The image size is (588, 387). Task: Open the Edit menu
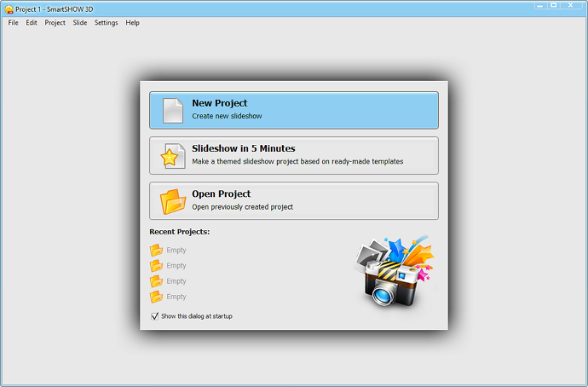pyautogui.click(x=32, y=22)
